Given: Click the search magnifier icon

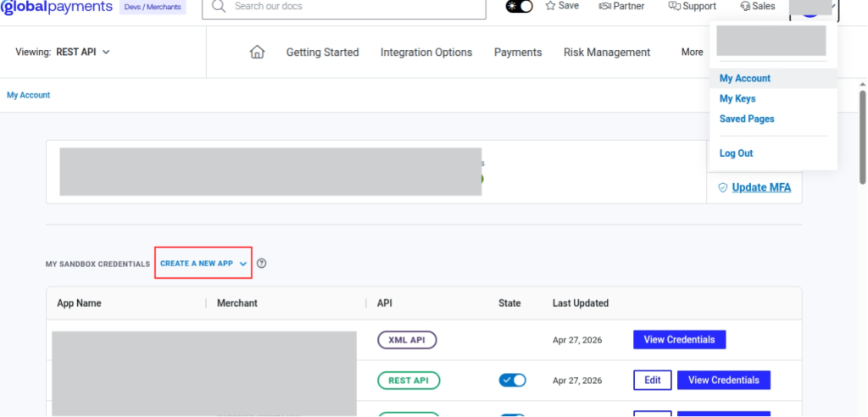Looking at the screenshot, I should pos(219,7).
